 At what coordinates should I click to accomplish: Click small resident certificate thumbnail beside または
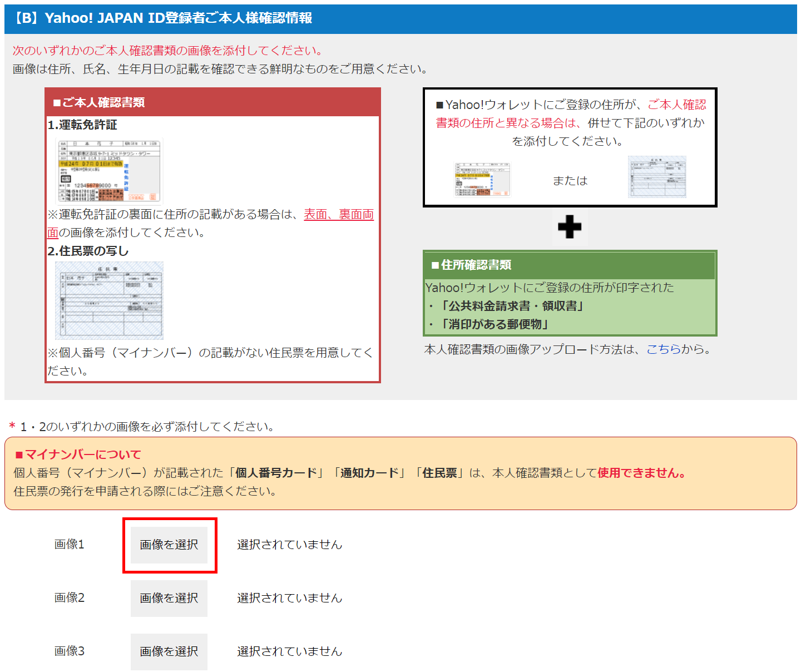[x=657, y=177]
